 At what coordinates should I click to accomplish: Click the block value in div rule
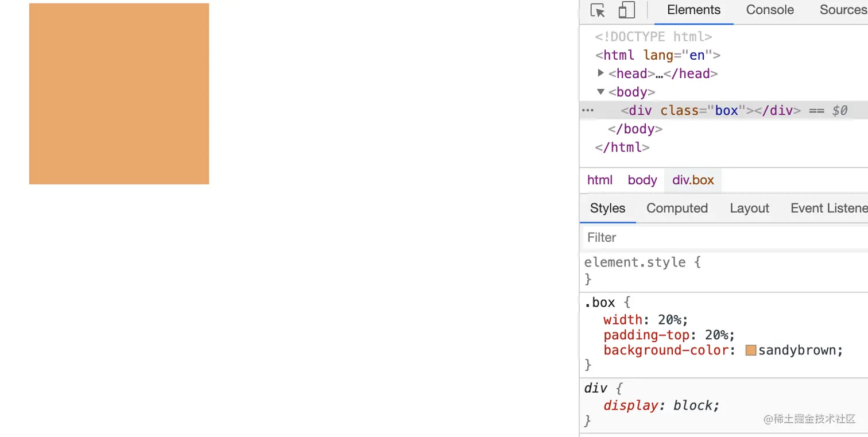pyautogui.click(x=693, y=405)
